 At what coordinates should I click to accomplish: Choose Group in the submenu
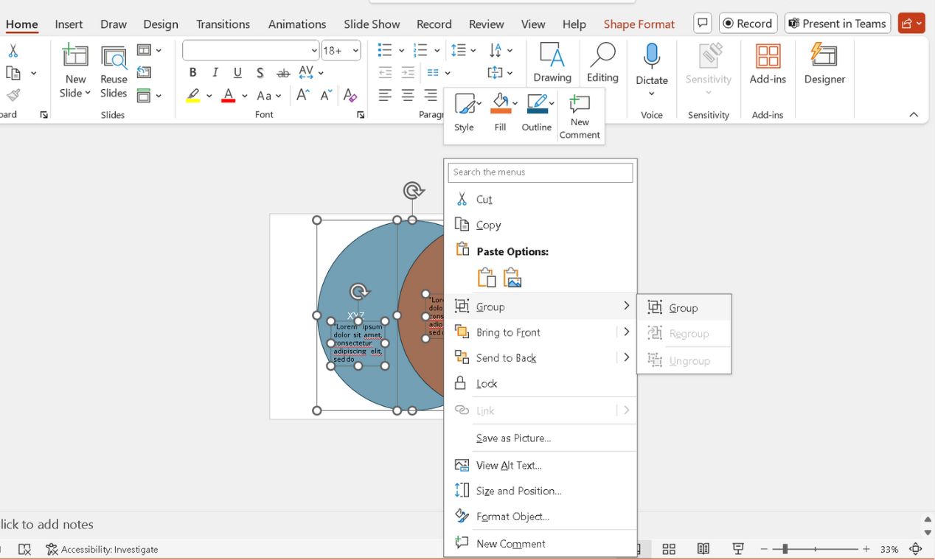pyautogui.click(x=684, y=308)
